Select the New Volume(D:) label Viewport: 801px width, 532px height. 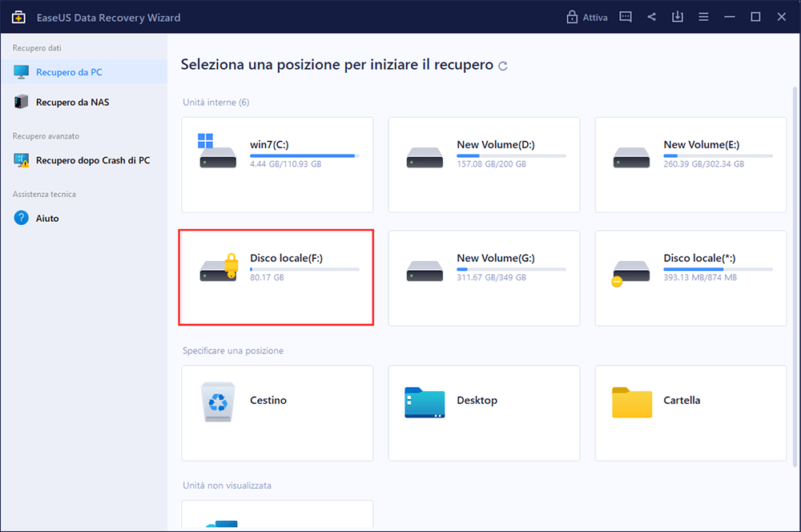(496, 145)
